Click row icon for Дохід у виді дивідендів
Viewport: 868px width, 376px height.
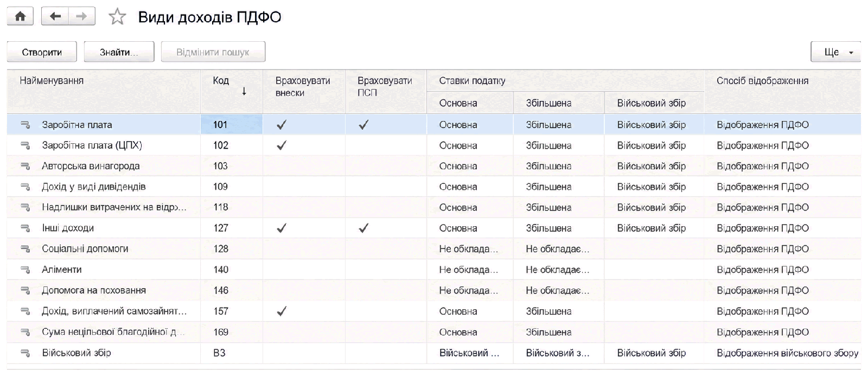[x=25, y=187]
